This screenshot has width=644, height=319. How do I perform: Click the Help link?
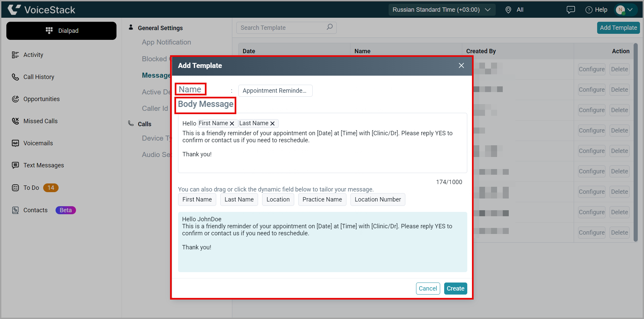click(601, 10)
